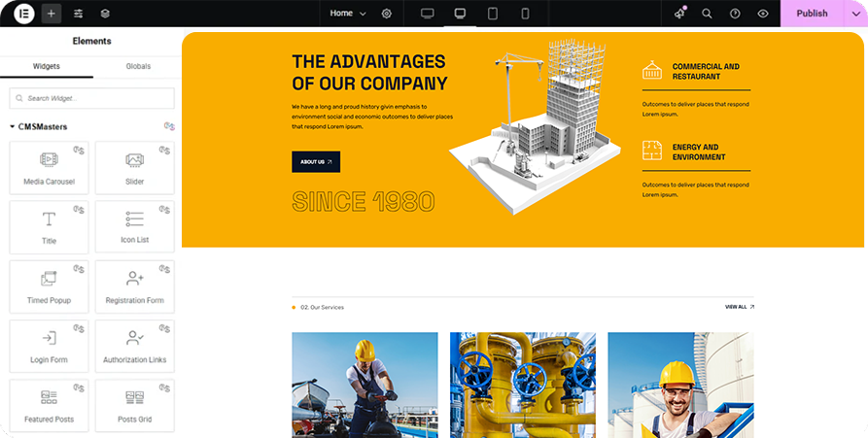This screenshot has height=438, width=868.
Task: Click the shipping container icon
Action: pyautogui.click(x=652, y=70)
